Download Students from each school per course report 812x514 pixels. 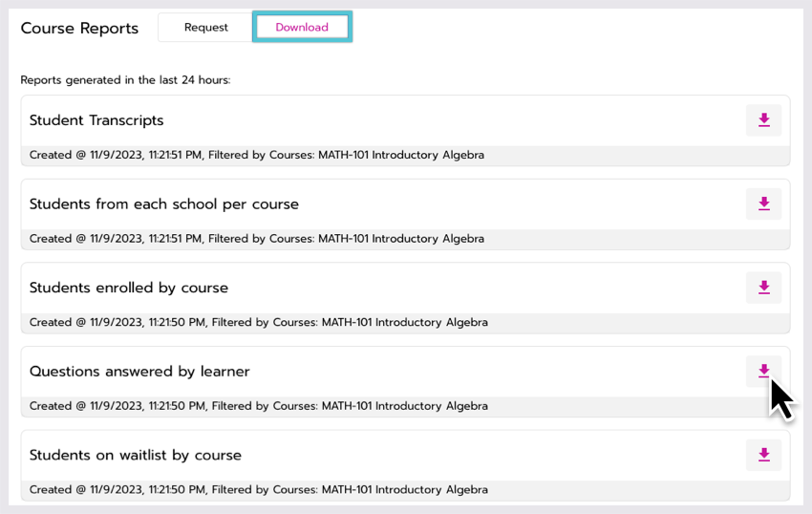point(763,203)
